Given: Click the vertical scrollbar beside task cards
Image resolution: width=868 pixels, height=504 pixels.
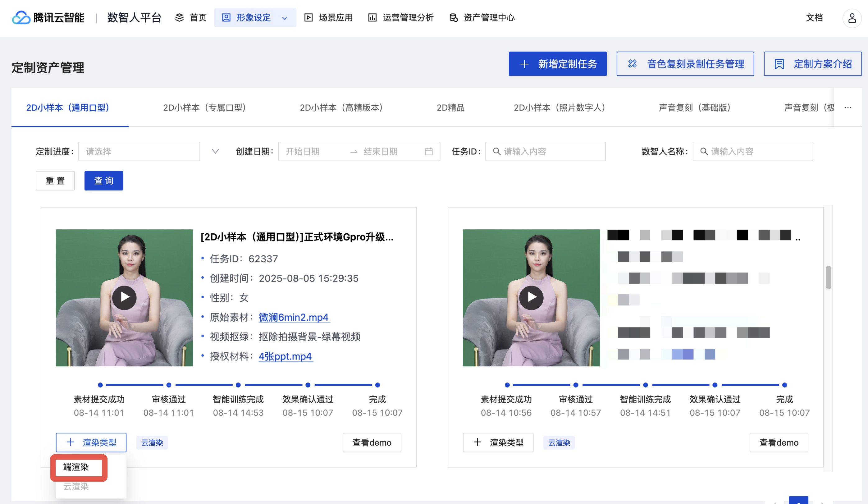Looking at the screenshot, I should [828, 278].
